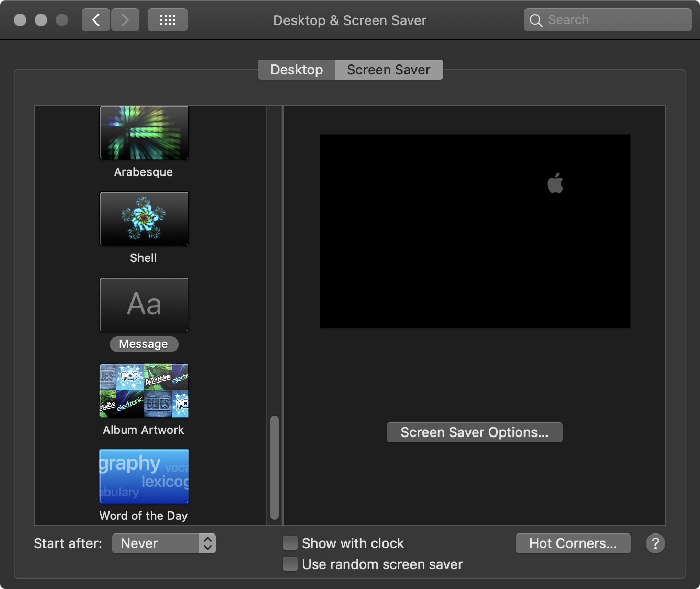Select the Arabesque screen saver thumbnail

pos(144,133)
